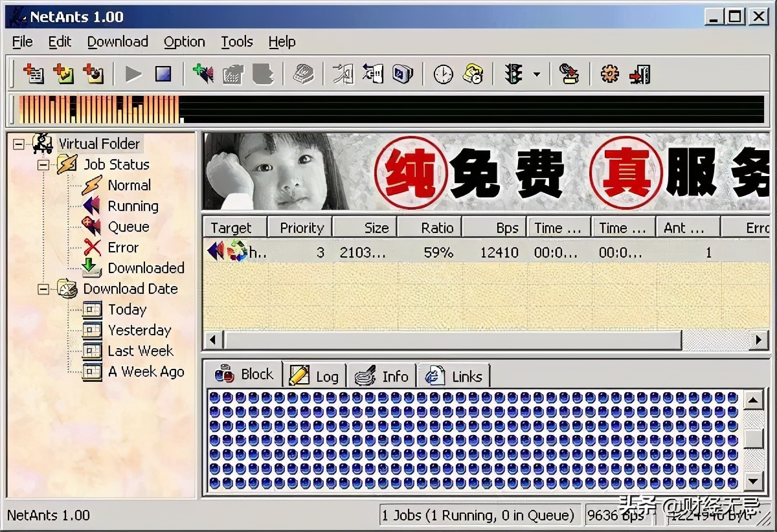Click the traffic light speed icon
The width and height of the screenshot is (777, 532).
pyautogui.click(x=513, y=74)
